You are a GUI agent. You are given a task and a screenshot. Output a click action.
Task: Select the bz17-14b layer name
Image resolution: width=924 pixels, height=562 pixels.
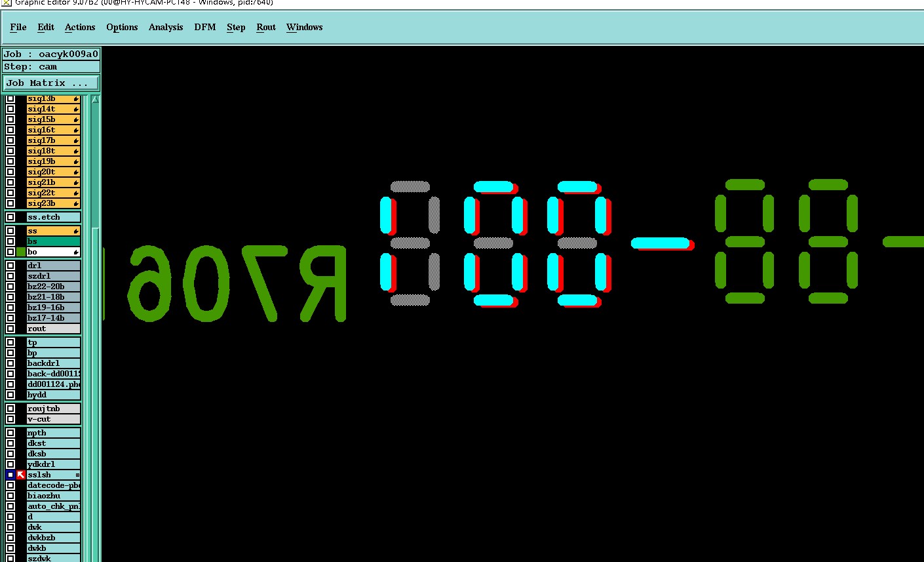coord(54,318)
